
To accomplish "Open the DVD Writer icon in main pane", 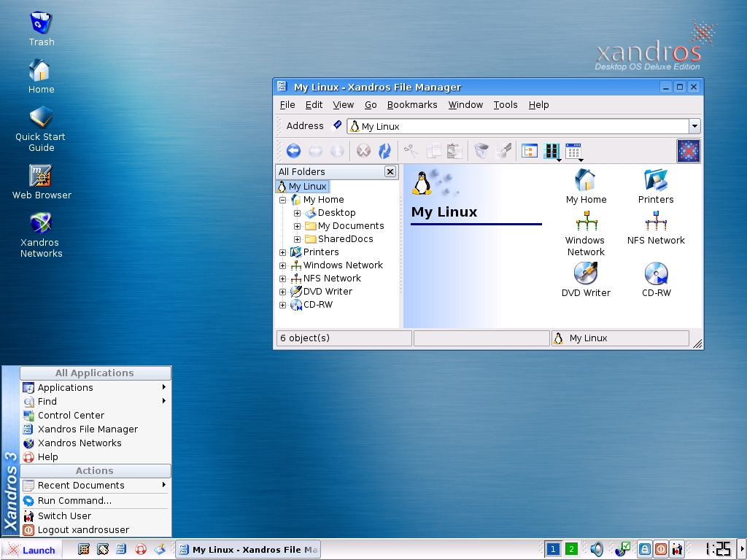I will click(x=586, y=274).
